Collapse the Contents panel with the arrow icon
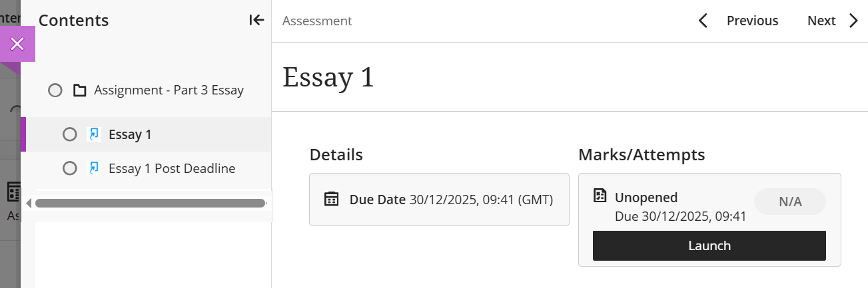This screenshot has width=868, height=288. click(256, 20)
